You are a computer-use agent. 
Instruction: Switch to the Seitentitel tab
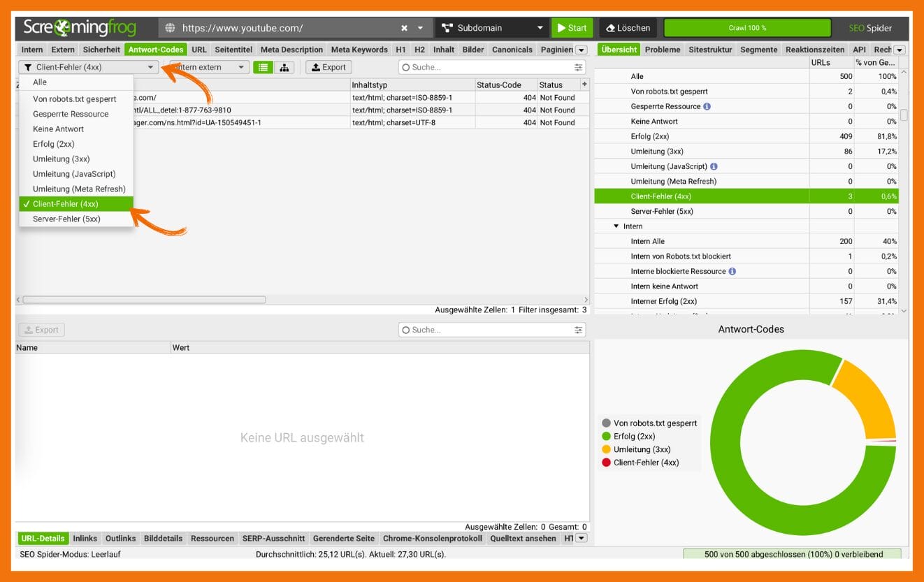tap(233, 50)
